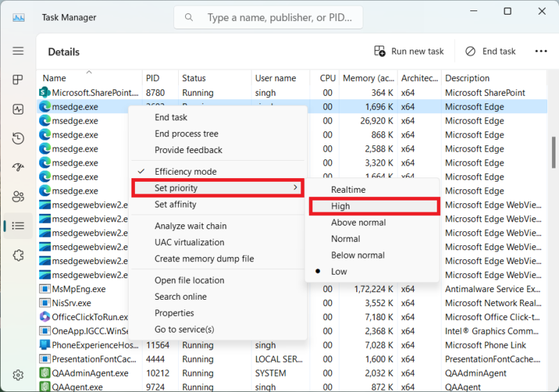Open the three-dots more options menu
This screenshot has height=392, width=559.
(x=541, y=51)
